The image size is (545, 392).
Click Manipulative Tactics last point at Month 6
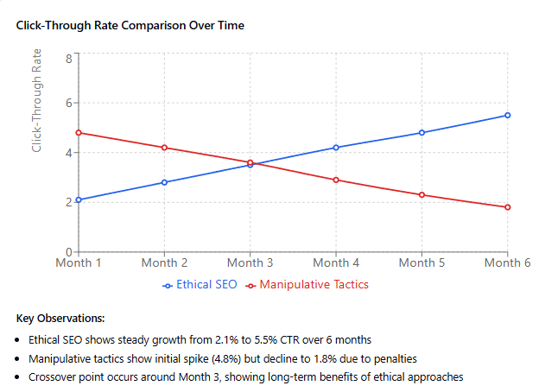[508, 207]
